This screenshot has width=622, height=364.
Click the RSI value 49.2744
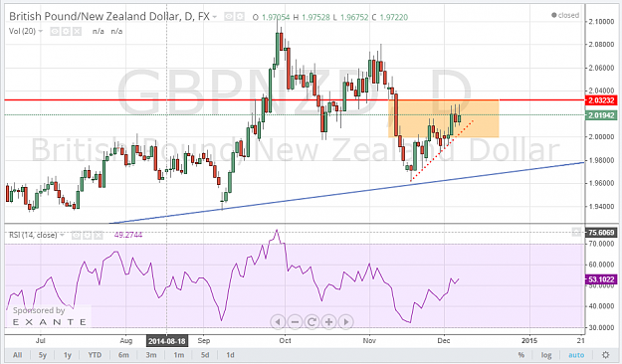128,235
